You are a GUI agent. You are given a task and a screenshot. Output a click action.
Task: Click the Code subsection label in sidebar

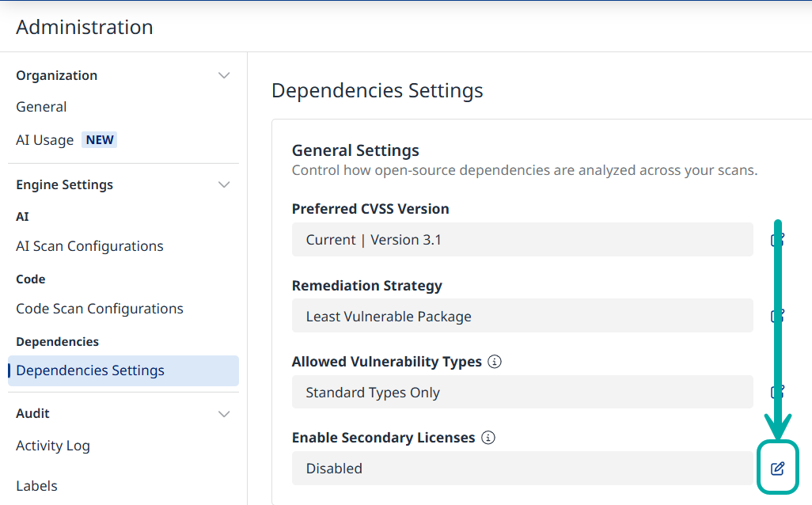pos(31,279)
